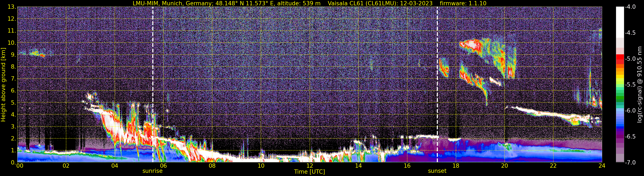Image resolution: width=644 pixels, height=176 pixels.
Task: Click the height axis tick label 11
Action: tap(12, 31)
